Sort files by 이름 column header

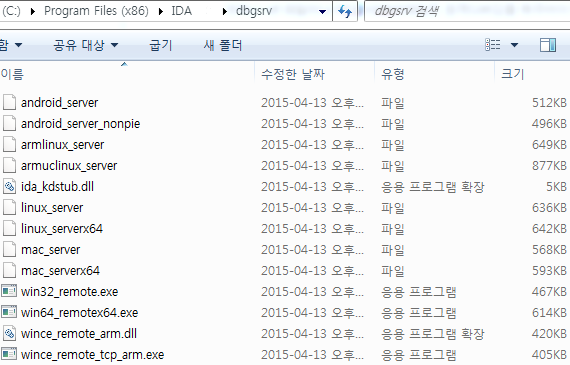(12, 74)
